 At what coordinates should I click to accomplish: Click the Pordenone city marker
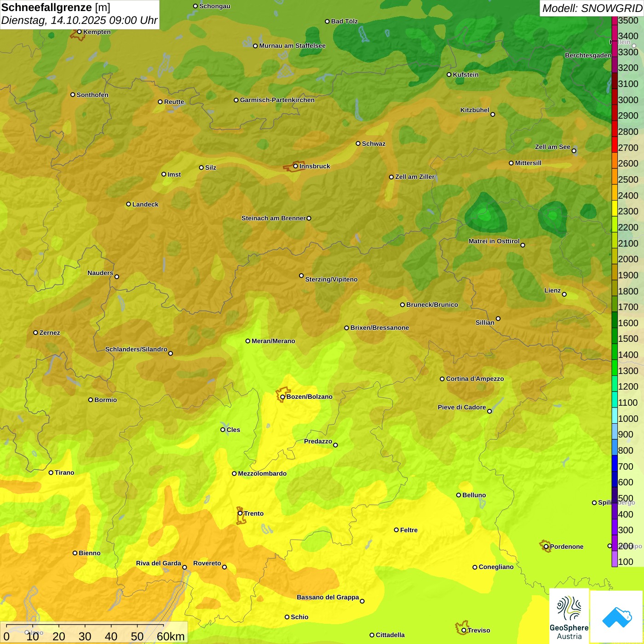point(546,546)
